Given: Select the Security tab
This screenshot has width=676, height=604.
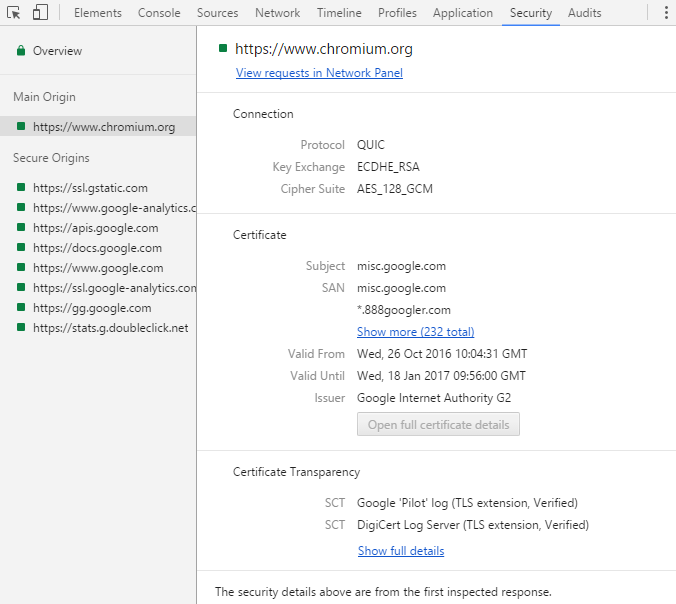Looking at the screenshot, I should [x=531, y=13].
